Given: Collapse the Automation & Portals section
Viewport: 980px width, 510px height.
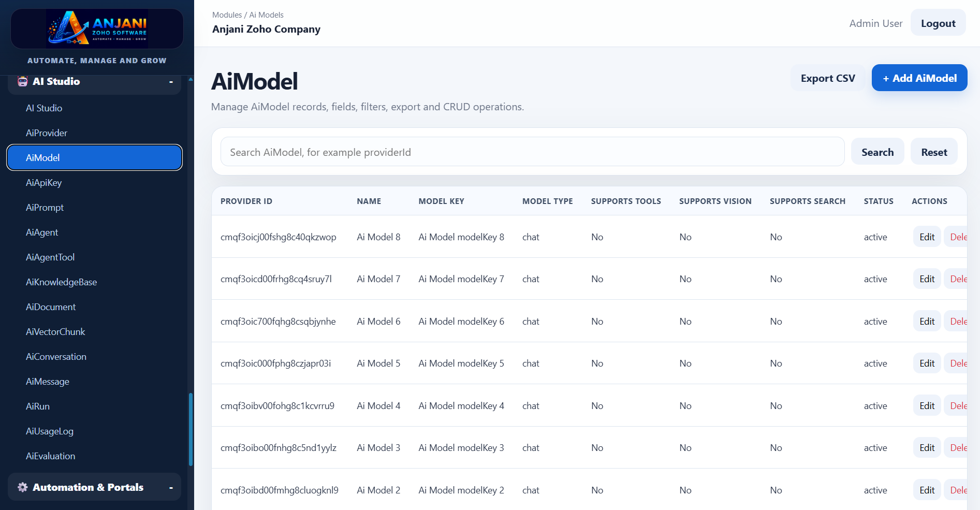Looking at the screenshot, I should [171, 488].
